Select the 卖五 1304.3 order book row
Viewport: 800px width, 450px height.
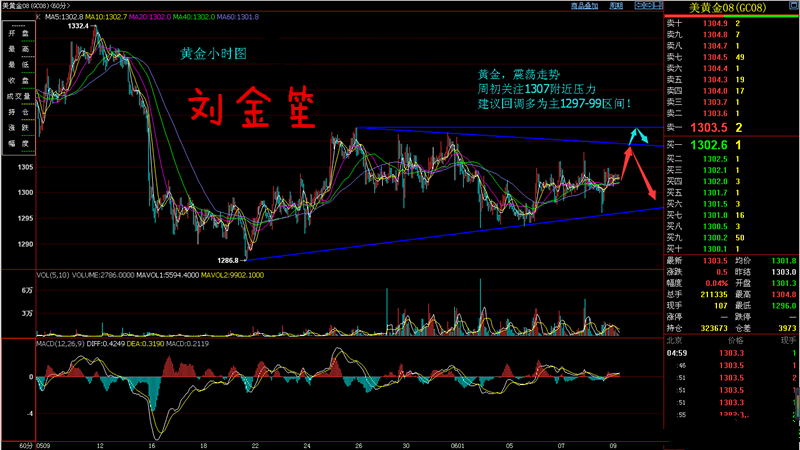(732, 80)
